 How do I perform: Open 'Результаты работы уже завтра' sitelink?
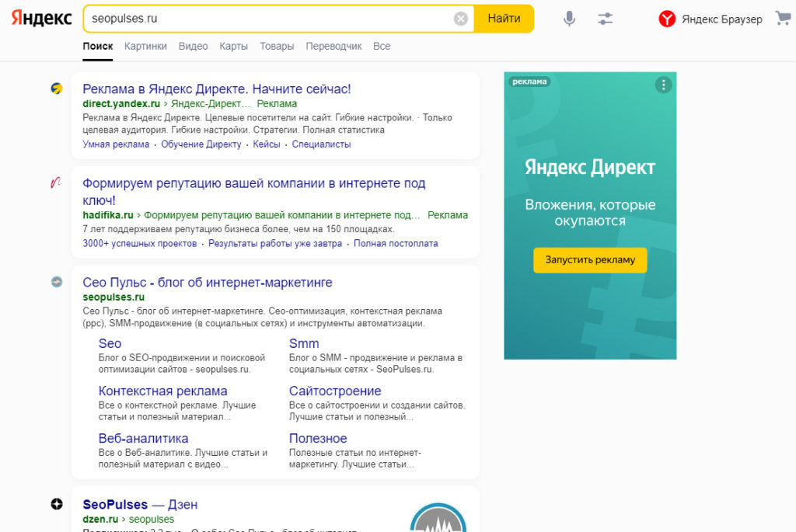point(275,243)
